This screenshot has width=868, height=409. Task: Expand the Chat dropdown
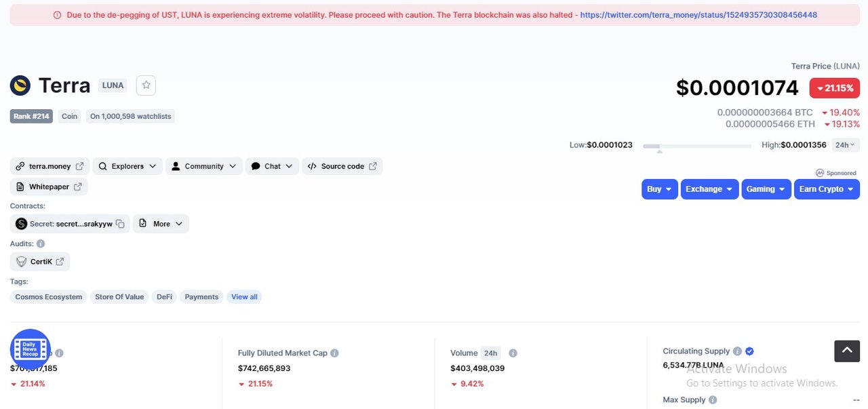click(272, 166)
